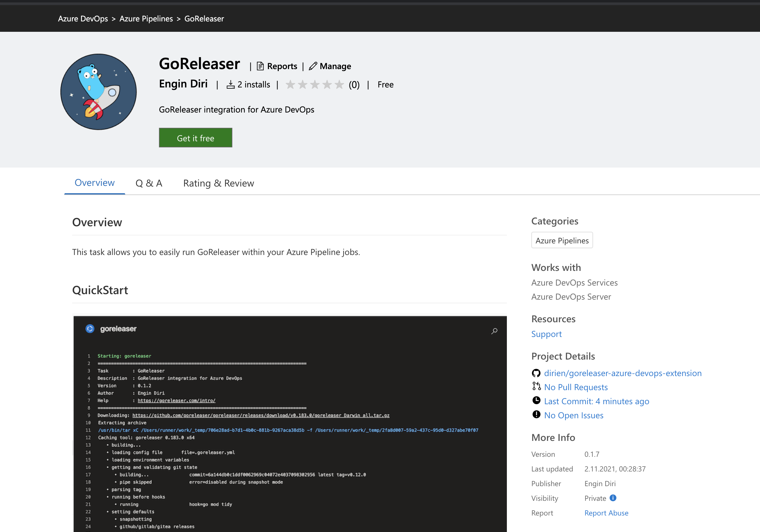Screen dimensions: 760x532
Task: Switch to the Q & A tab
Action: coord(149,183)
